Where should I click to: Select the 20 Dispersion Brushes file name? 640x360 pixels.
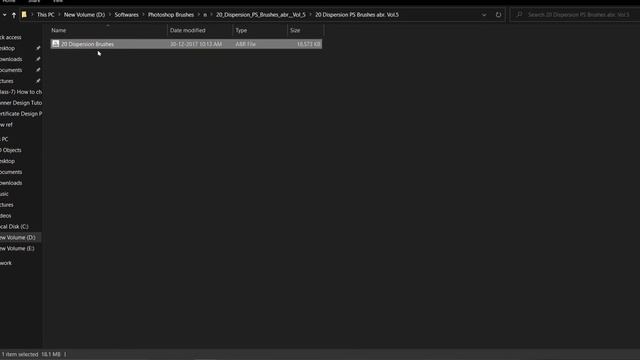click(x=87, y=44)
